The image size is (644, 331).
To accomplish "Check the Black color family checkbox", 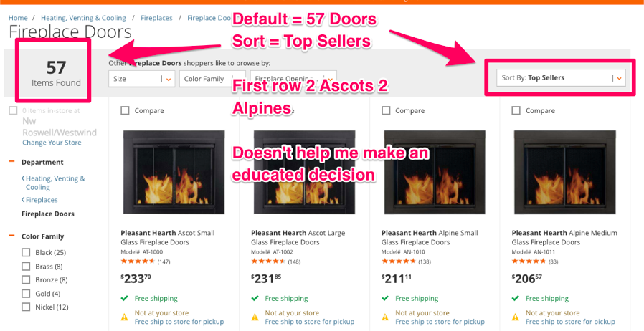I will coord(26,252).
